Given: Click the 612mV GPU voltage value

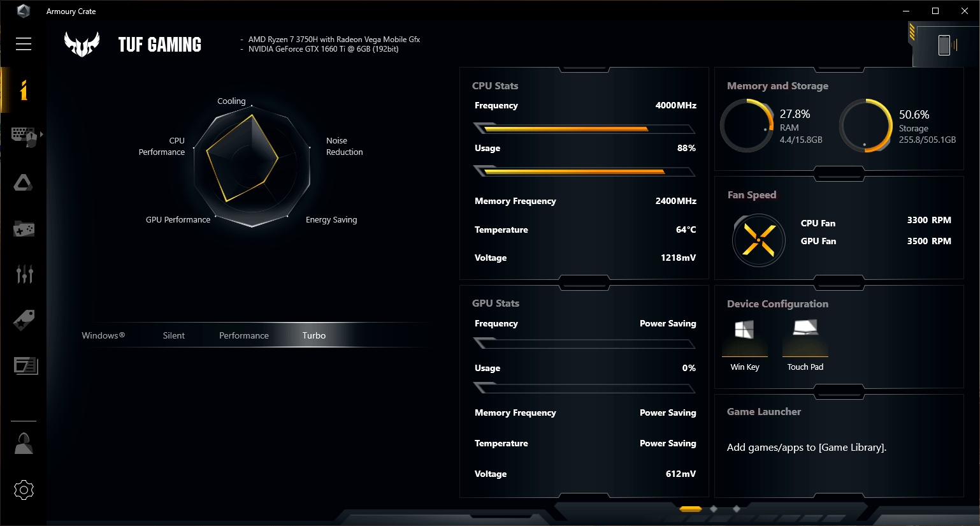Looking at the screenshot, I should [x=681, y=474].
